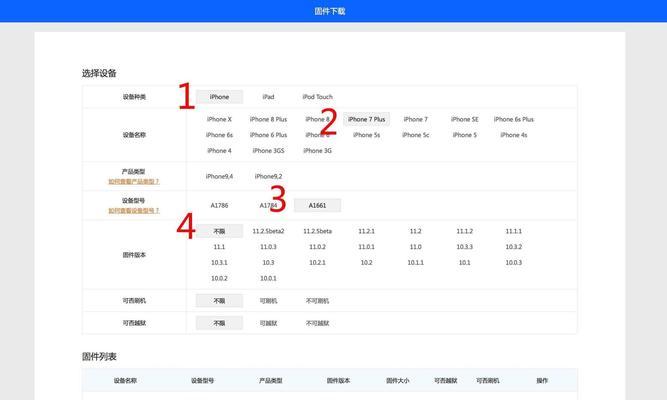
Task: Choose iPhone 6s as device name
Action: pyautogui.click(x=219, y=135)
